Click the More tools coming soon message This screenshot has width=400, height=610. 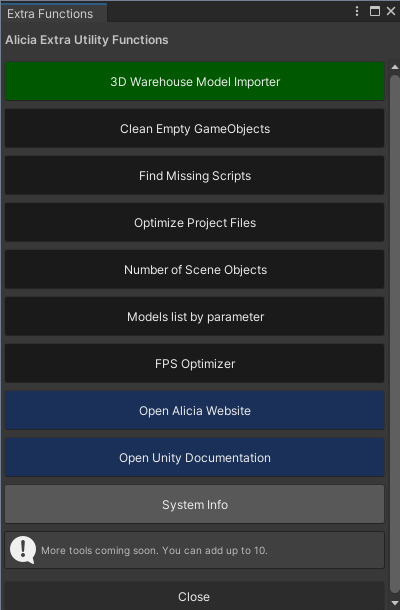(x=154, y=550)
